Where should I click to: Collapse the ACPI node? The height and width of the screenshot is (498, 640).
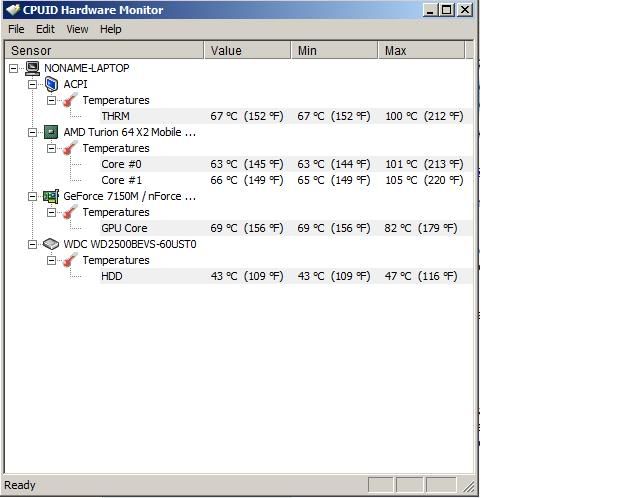[32, 84]
